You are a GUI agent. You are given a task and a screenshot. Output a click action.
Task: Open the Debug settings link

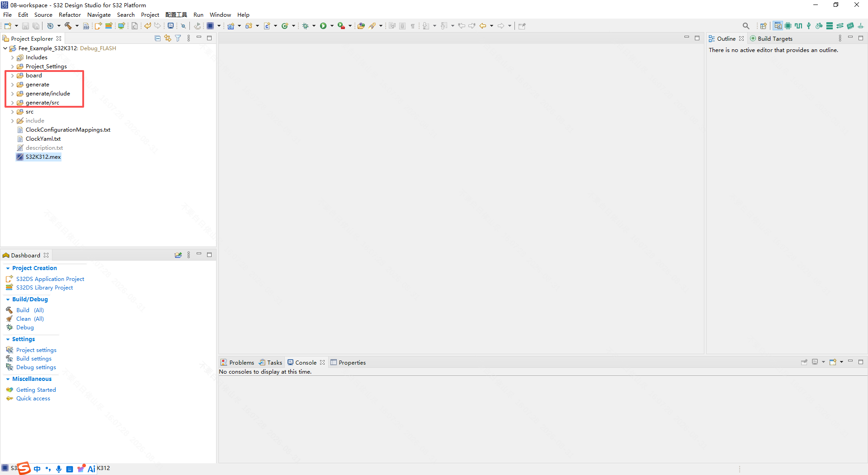pos(36,367)
